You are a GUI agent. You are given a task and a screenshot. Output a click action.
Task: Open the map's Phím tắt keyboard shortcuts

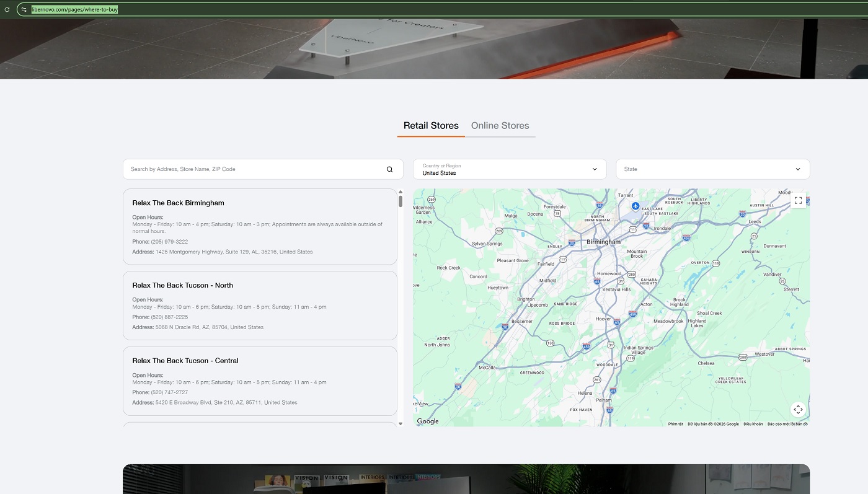tap(676, 424)
